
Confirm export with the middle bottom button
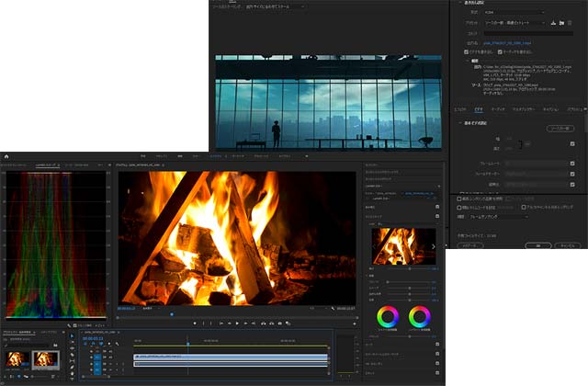click(x=538, y=245)
